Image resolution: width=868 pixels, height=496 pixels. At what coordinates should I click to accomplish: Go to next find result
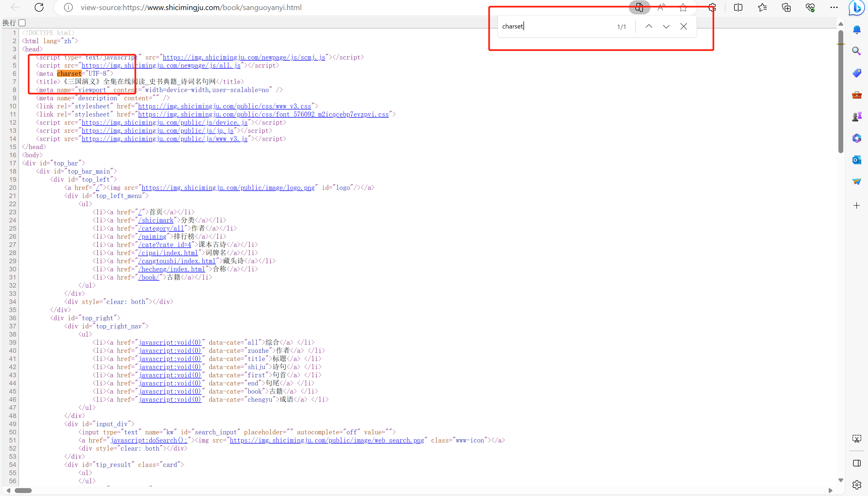click(666, 26)
